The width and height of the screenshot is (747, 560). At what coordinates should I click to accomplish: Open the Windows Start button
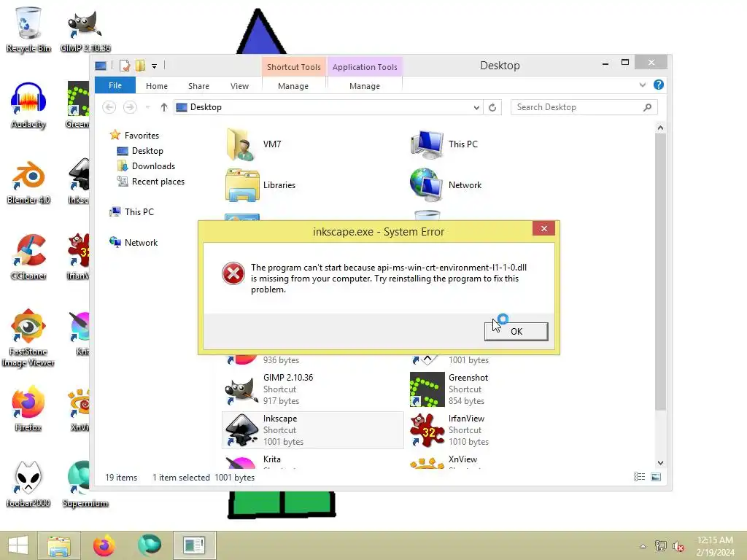(x=18, y=545)
